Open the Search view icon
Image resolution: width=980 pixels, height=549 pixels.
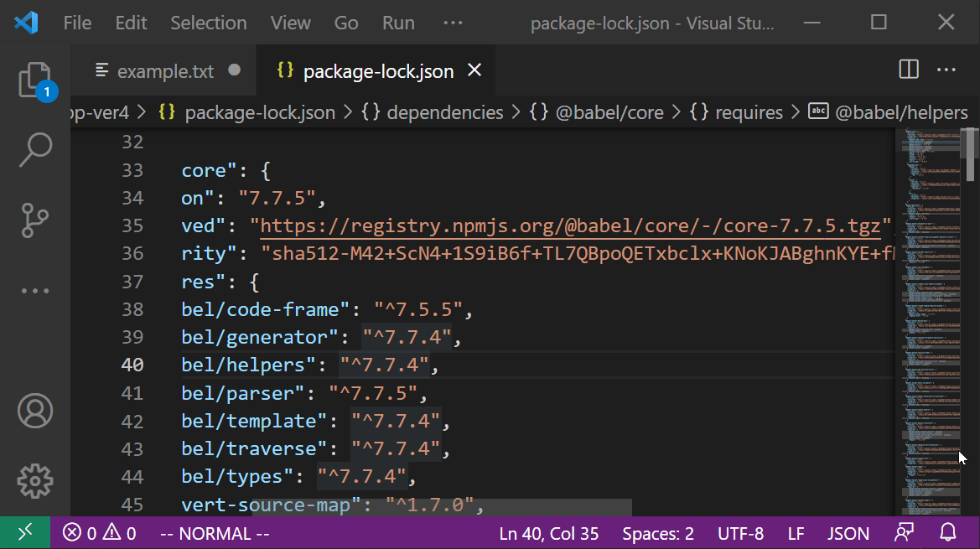coord(35,150)
